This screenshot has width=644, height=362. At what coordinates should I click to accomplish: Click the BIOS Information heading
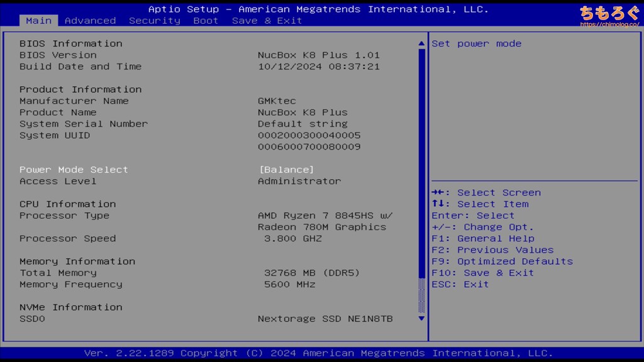click(x=71, y=43)
